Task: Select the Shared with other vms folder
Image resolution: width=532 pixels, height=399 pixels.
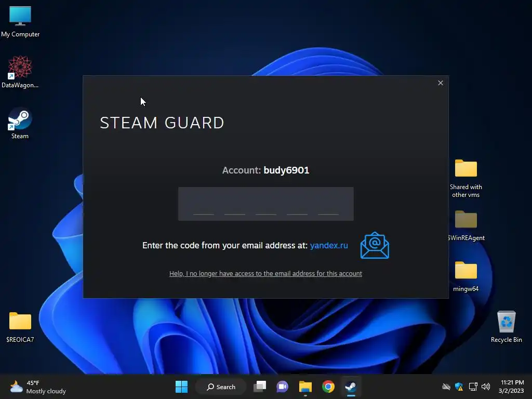Action: point(465,179)
